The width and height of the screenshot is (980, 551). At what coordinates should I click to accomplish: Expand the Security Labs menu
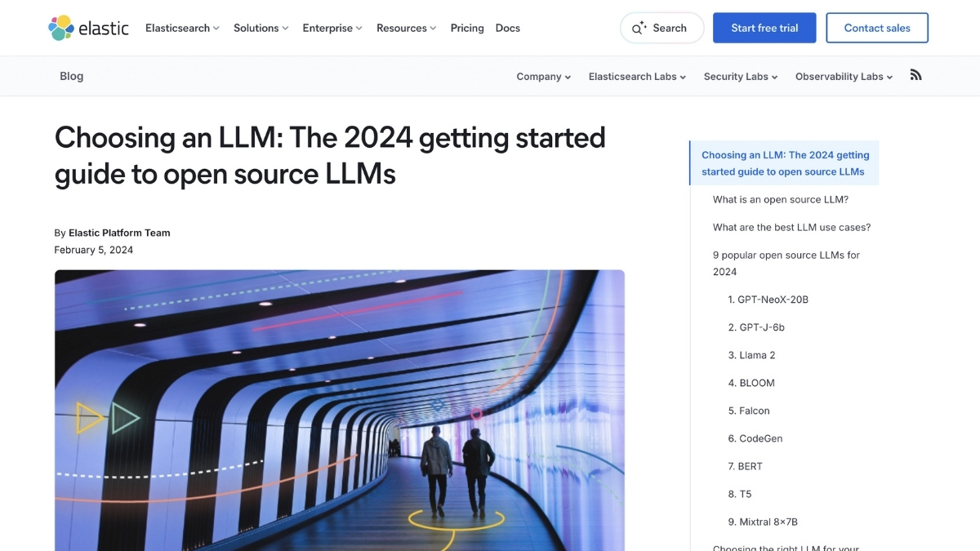click(x=740, y=77)
